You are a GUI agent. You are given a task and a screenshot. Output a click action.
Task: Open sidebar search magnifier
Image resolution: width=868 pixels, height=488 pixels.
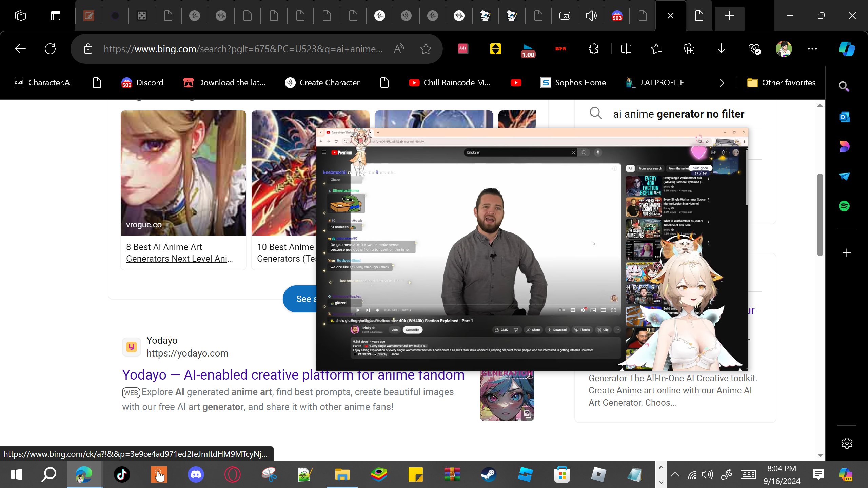coord(844,87)
